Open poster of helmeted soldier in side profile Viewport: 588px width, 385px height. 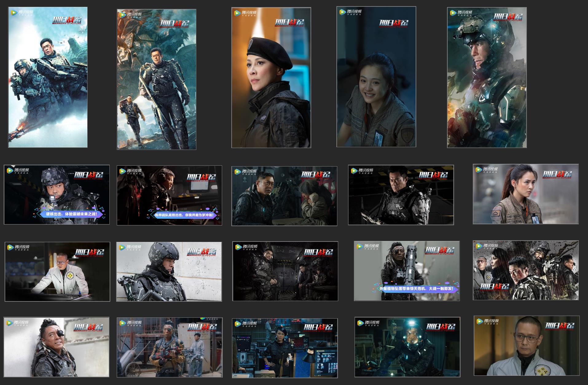pos(487,78)
